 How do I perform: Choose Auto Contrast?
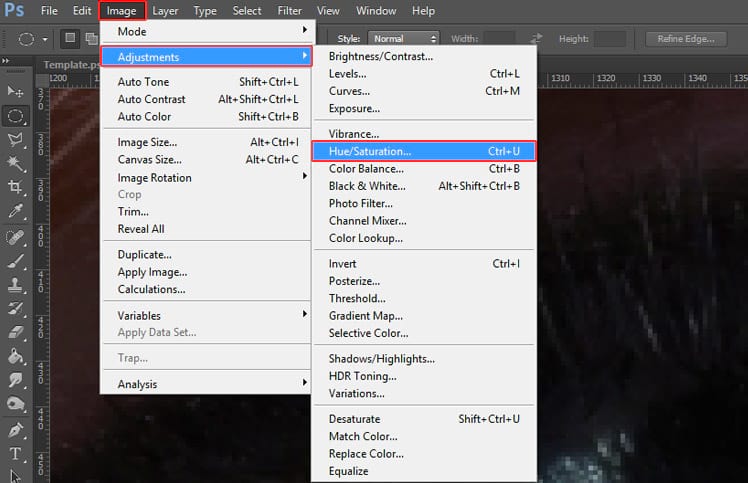206,99
